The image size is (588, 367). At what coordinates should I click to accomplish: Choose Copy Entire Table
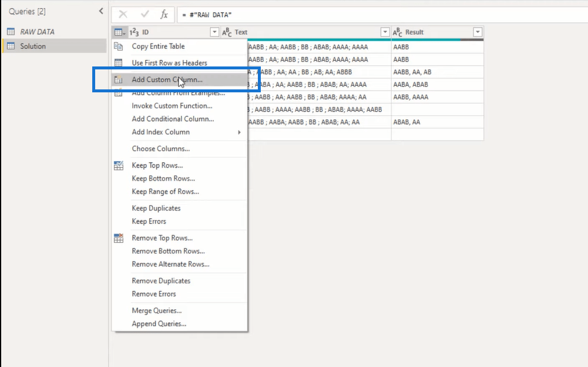tap(158, 46)
